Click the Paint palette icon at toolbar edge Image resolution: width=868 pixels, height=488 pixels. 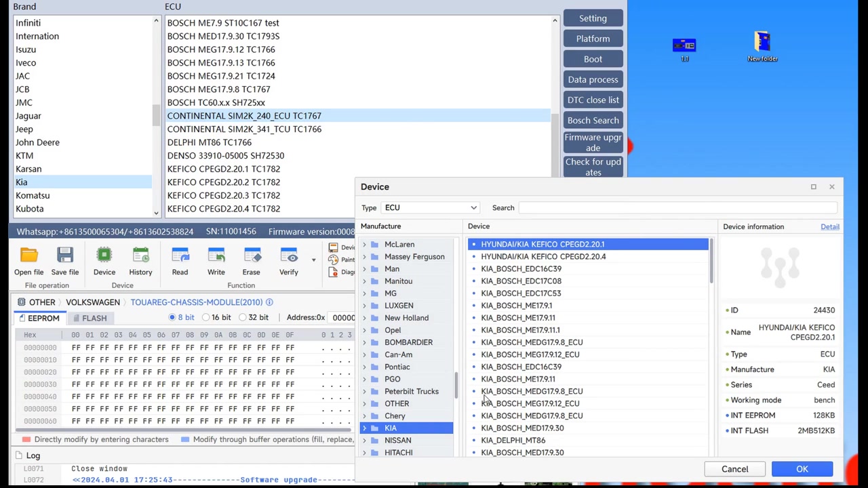pos(333,260)
